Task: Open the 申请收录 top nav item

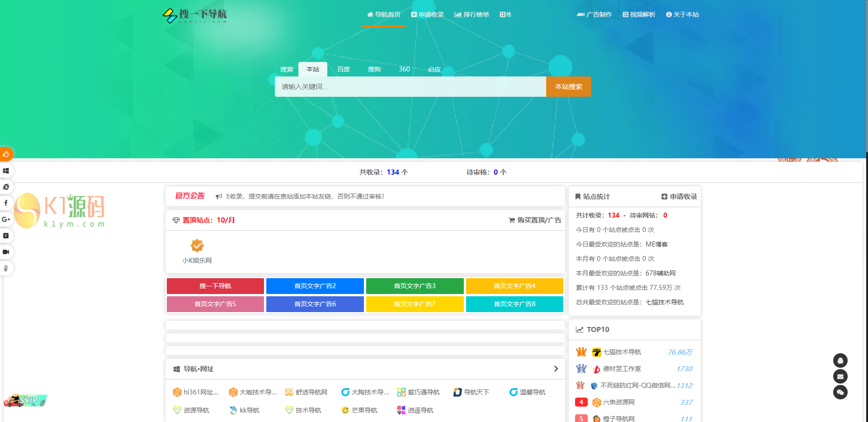Action: [x=428, y=14]
